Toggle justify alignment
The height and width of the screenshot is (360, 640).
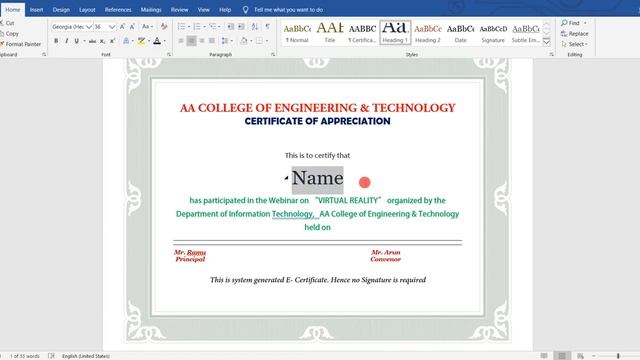[x=212, y=41]
